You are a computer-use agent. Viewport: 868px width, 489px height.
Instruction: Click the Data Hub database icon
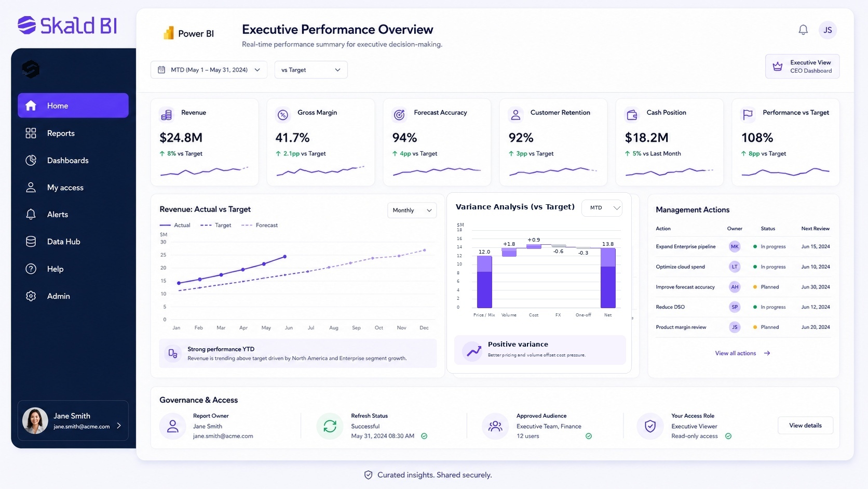point(31,242)
